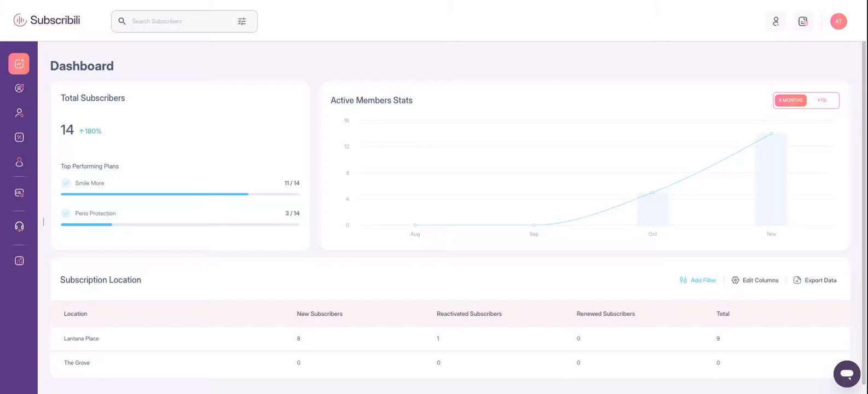Toggle the Perio Protection plan checkmark

click(66, 213)
